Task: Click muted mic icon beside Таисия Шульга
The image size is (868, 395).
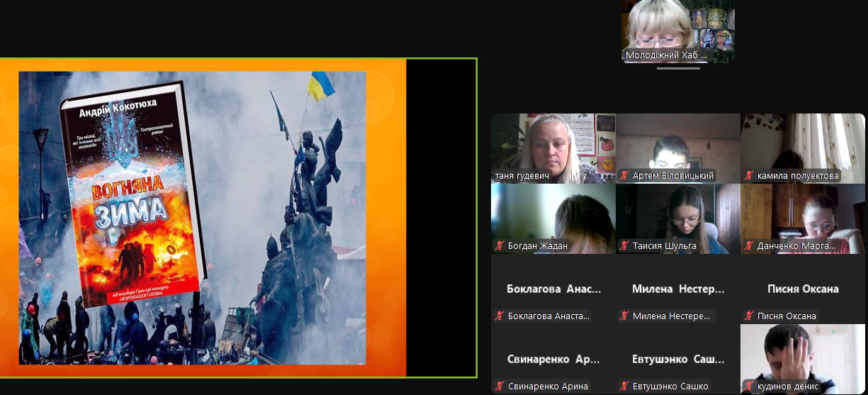Action: 624,246
